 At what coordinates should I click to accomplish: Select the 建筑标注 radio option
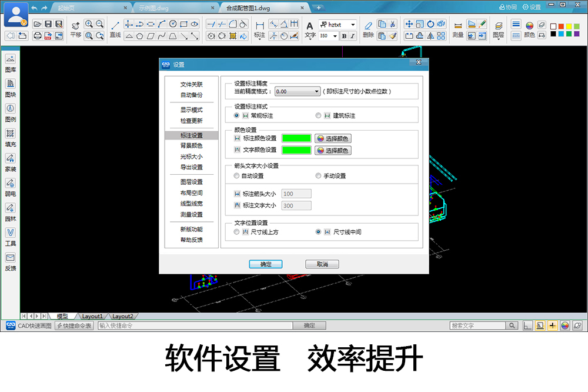319,115
